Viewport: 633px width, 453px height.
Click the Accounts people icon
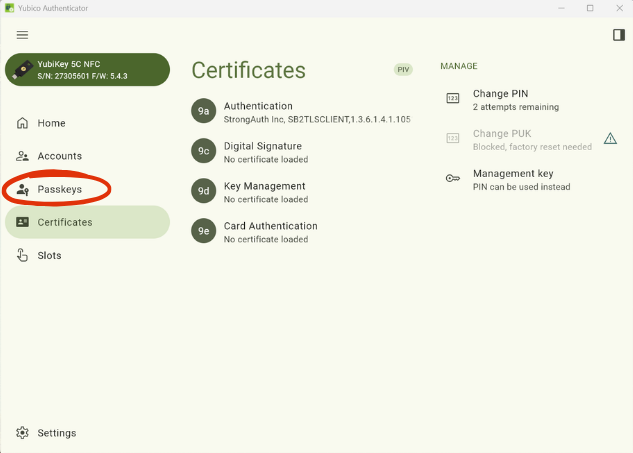click(x=22, y=156)
